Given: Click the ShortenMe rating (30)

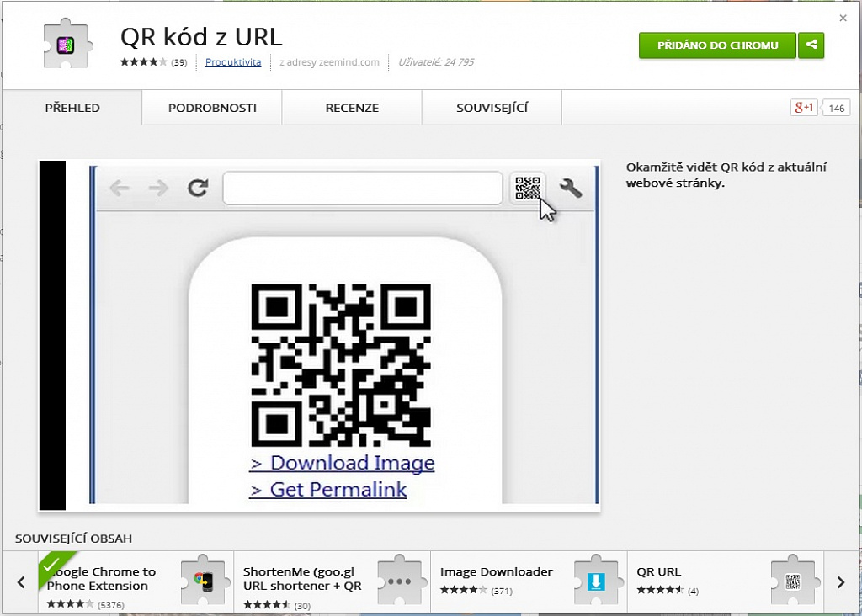Looking at the screenshot, I should pyautogui.click(x=277, y=605).
